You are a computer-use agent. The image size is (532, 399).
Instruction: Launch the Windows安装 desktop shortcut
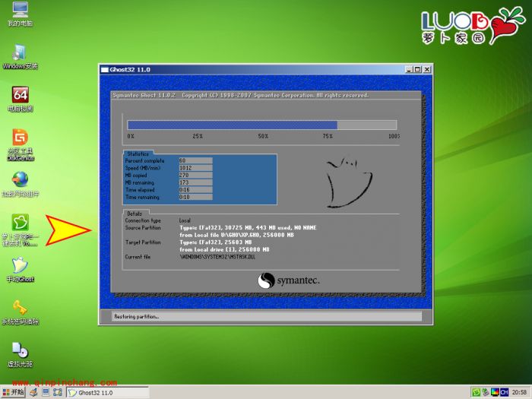(19, 53)
